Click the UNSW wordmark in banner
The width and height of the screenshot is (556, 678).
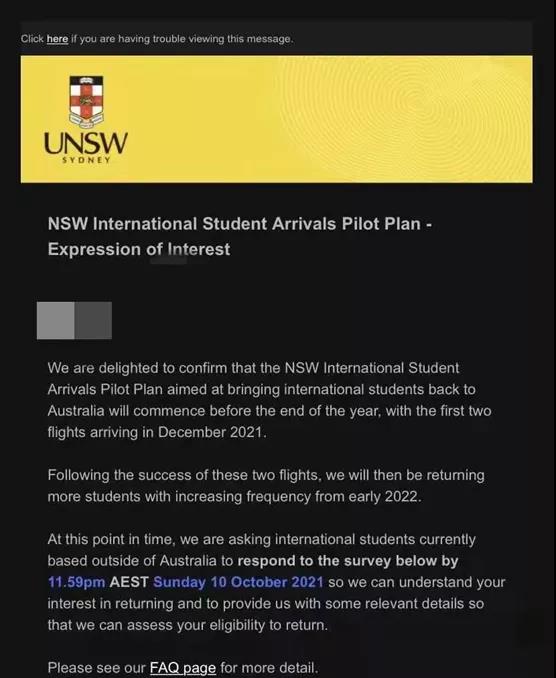pyautogui.click(x=86, y=144)
